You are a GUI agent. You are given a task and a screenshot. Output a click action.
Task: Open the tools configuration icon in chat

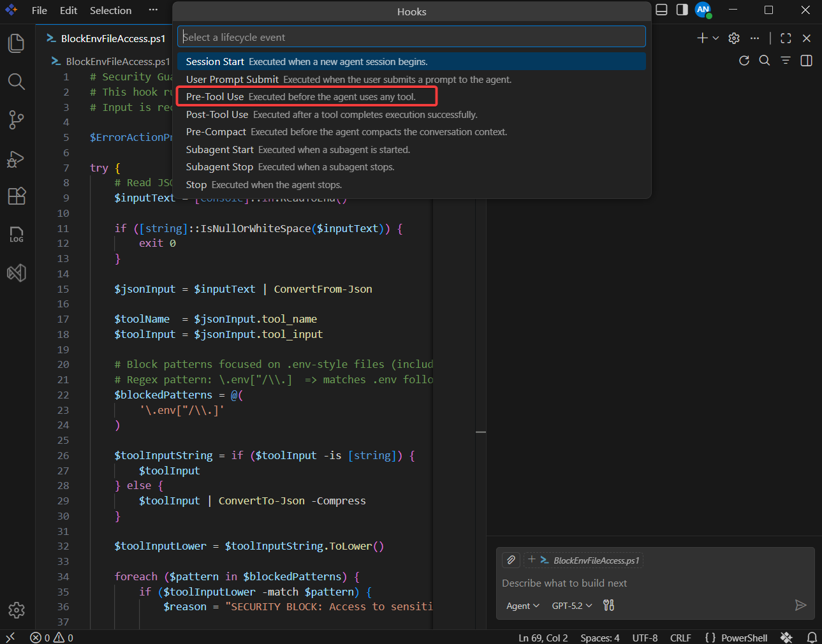[608, 606]
